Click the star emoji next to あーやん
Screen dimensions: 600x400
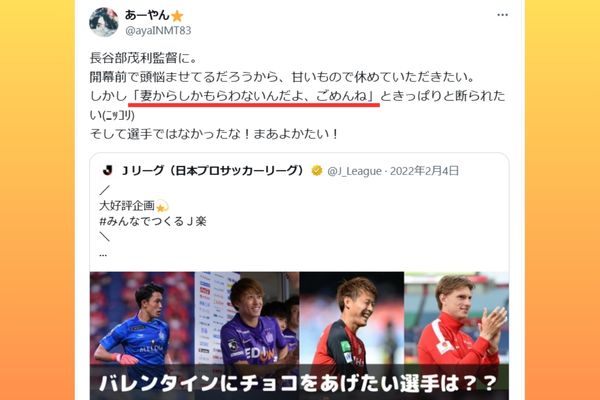[177, 16]
